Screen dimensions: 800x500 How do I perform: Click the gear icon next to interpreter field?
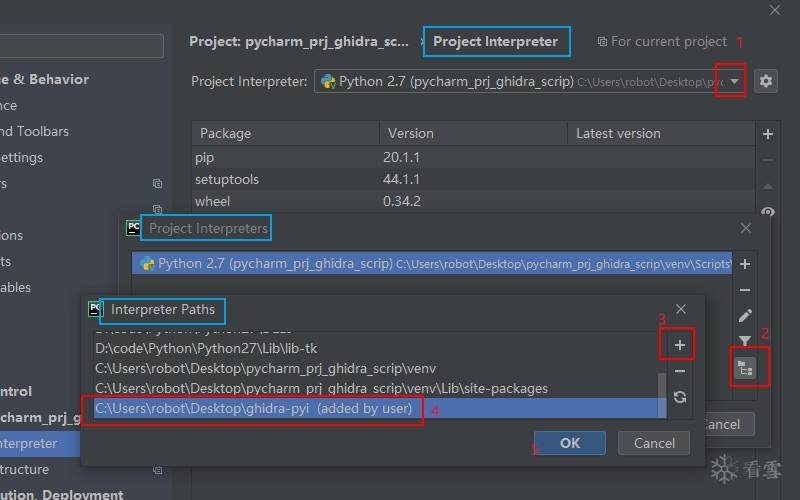(766, 81)
